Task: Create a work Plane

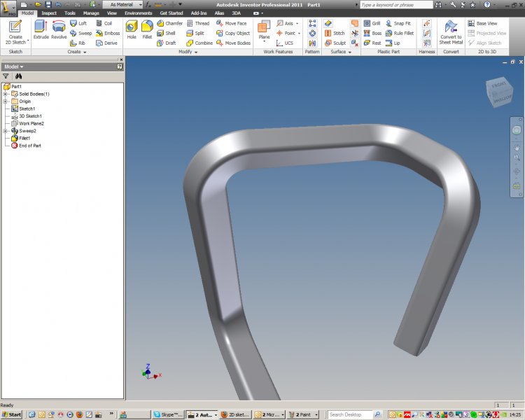Action: [264, 31]
